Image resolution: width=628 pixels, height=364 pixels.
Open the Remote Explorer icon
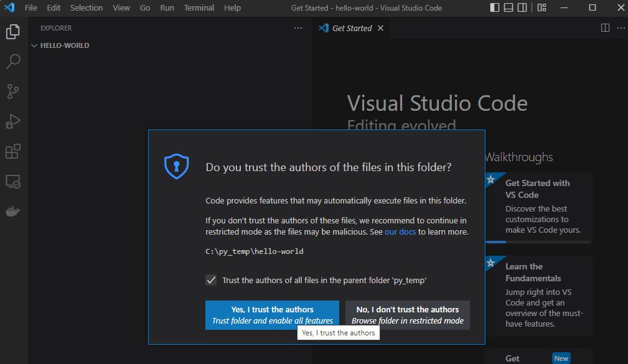[13, 182]
